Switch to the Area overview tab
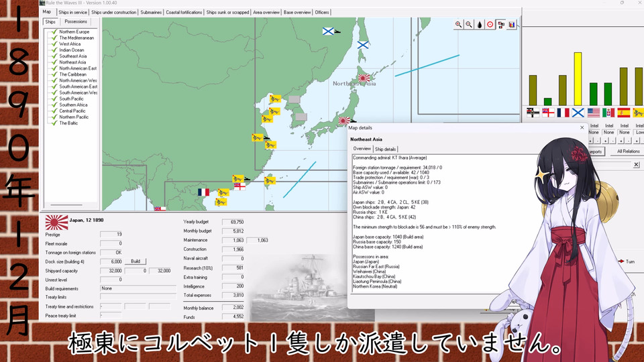 (x=266, y=12)
